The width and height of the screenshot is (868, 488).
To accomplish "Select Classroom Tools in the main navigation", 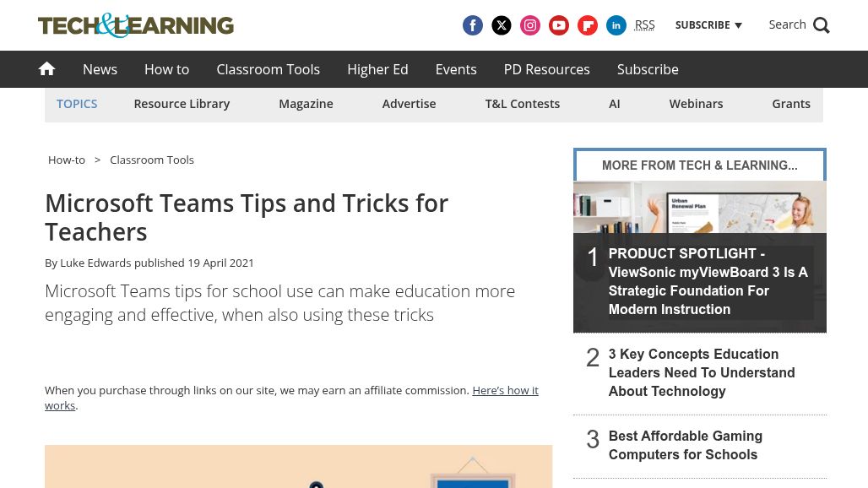I will 268,69.
